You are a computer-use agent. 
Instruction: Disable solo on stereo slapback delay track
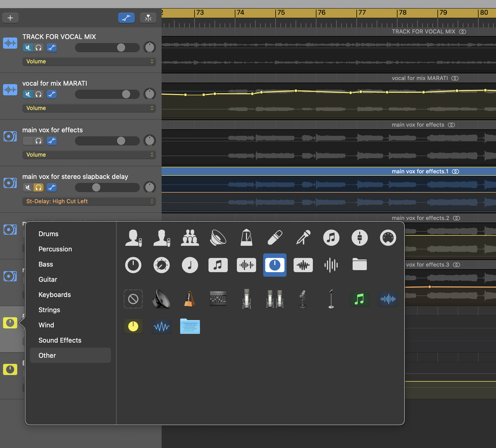39,188
